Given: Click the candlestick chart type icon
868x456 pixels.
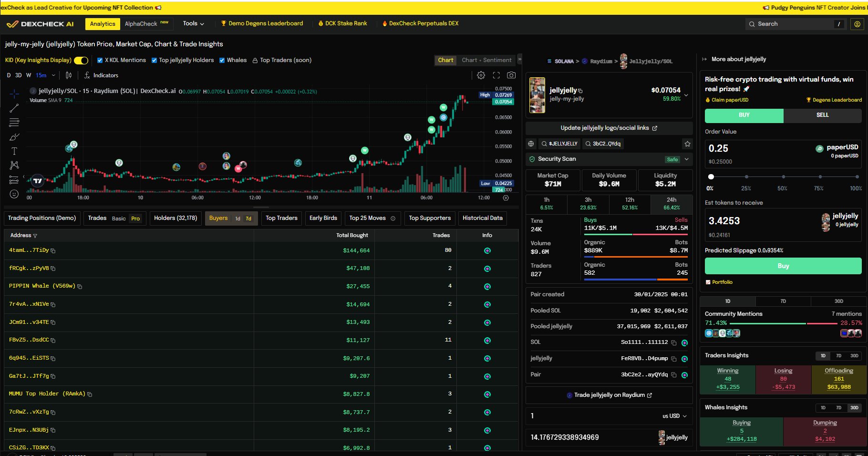Looking at the screenshot, I should coord(69,75).
